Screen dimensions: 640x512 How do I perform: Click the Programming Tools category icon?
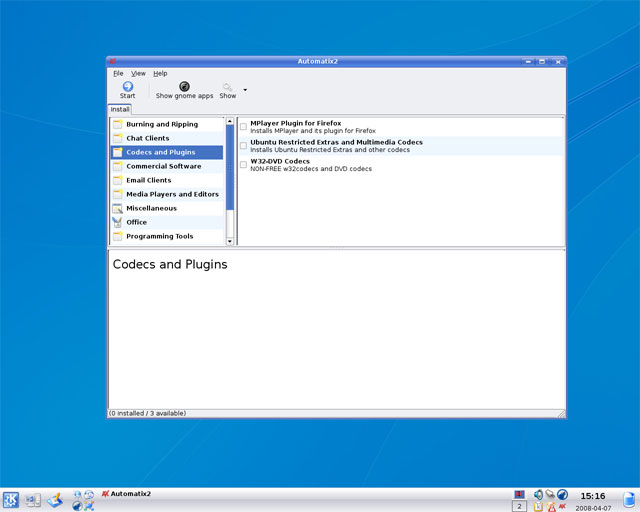[x=118, y=236]
